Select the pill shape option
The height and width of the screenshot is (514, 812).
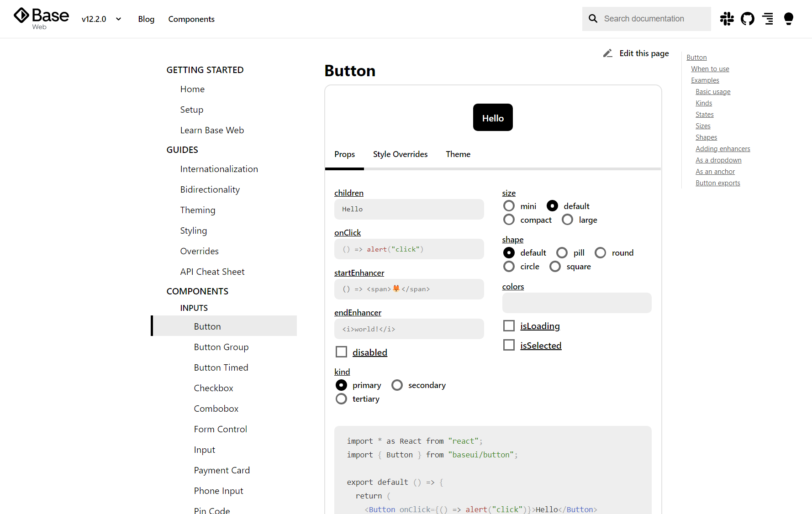pos(562,252)
